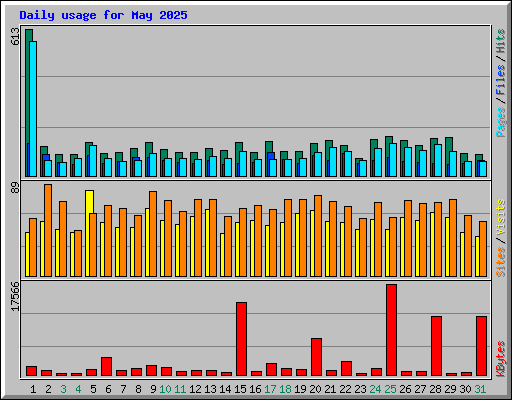Click day 15 on the x-axis
This screenshot has height=400, width=512.
[240, 389]
